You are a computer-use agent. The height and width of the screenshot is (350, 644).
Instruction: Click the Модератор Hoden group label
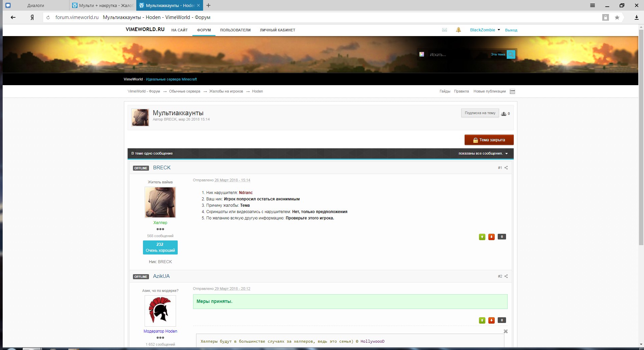pyautogui.click(x=160, y=331)
